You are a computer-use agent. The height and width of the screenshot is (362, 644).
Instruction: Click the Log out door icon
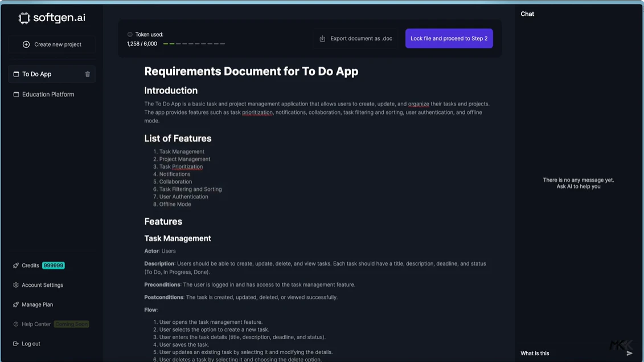coord(15,343)
